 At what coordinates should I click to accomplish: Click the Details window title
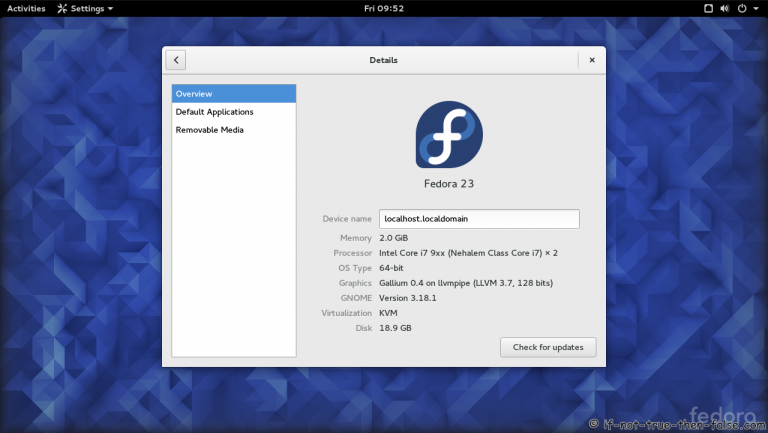pos(384,60)
